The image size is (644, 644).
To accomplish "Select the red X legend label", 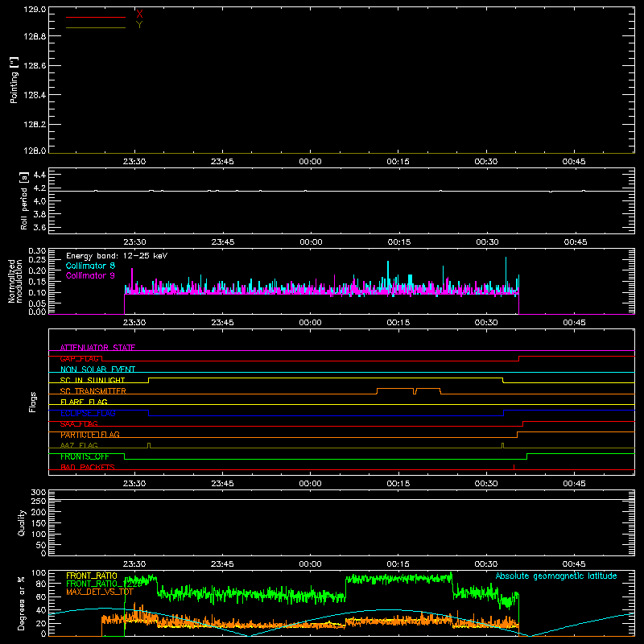I will [x=139, y=14].
